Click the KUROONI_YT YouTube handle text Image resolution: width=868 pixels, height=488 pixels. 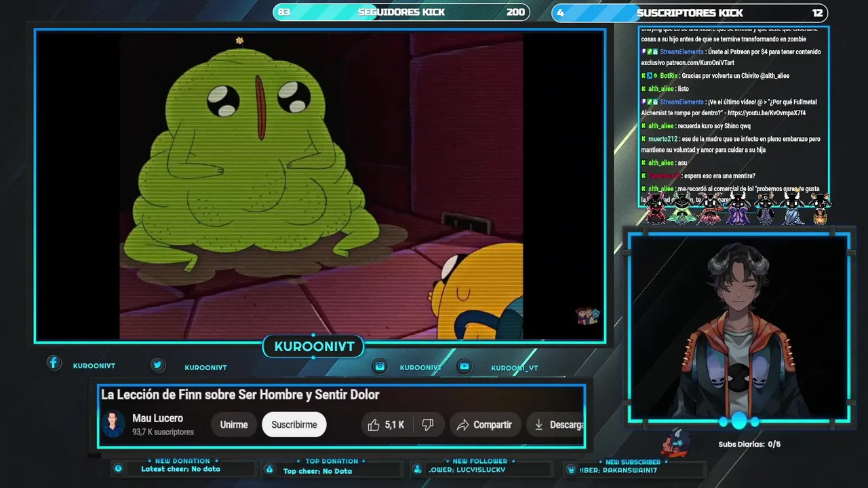pos(515,368)
